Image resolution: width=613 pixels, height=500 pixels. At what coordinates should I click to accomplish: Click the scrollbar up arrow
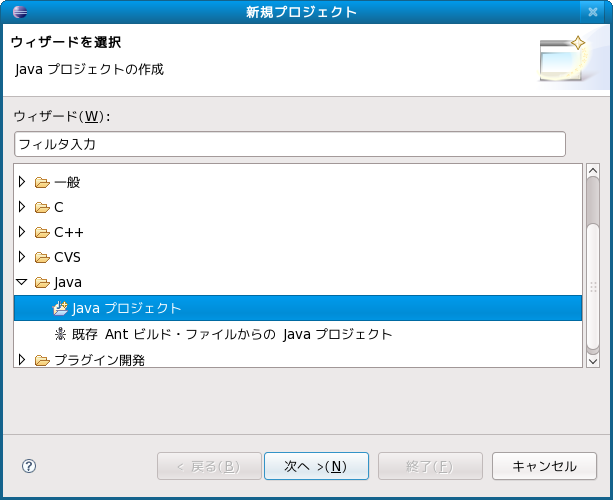593,170
